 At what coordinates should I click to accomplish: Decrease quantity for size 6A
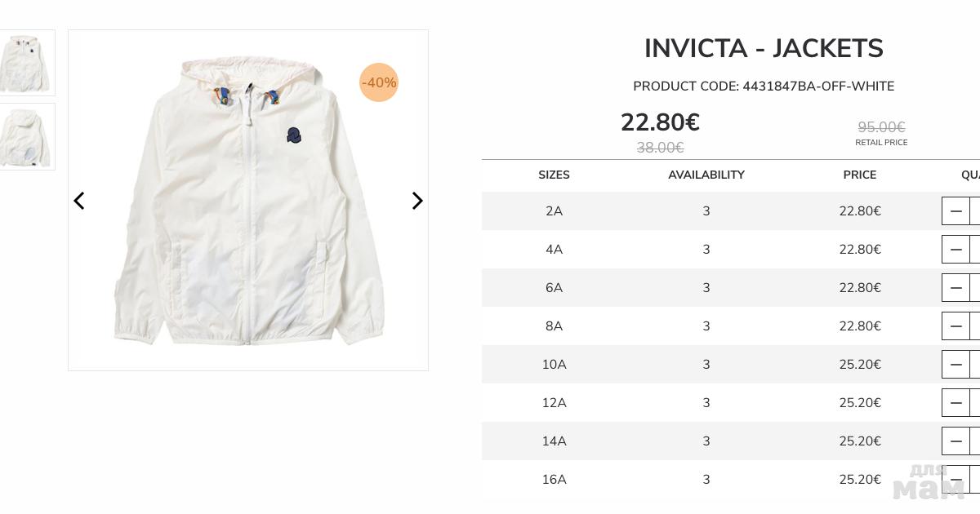coord(955,288)
